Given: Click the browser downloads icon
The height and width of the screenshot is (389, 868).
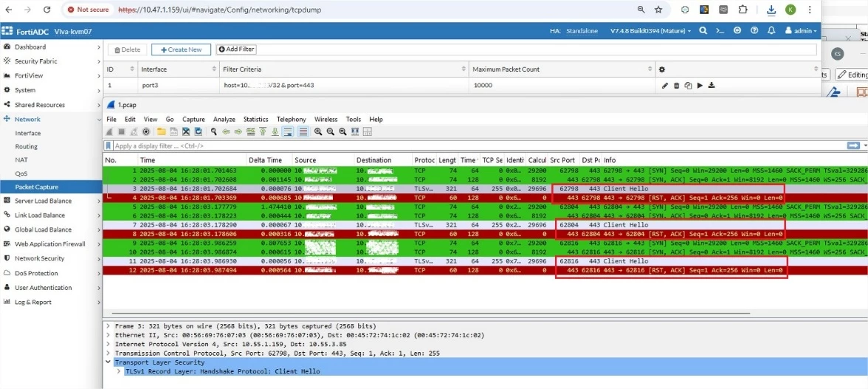Looking at the screenshot, I should point(772,10).
